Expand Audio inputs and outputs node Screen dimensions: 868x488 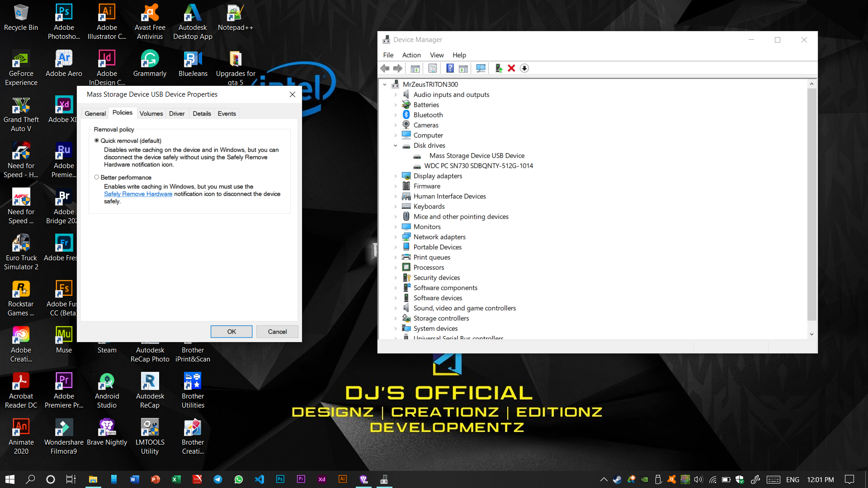[396, 94]
